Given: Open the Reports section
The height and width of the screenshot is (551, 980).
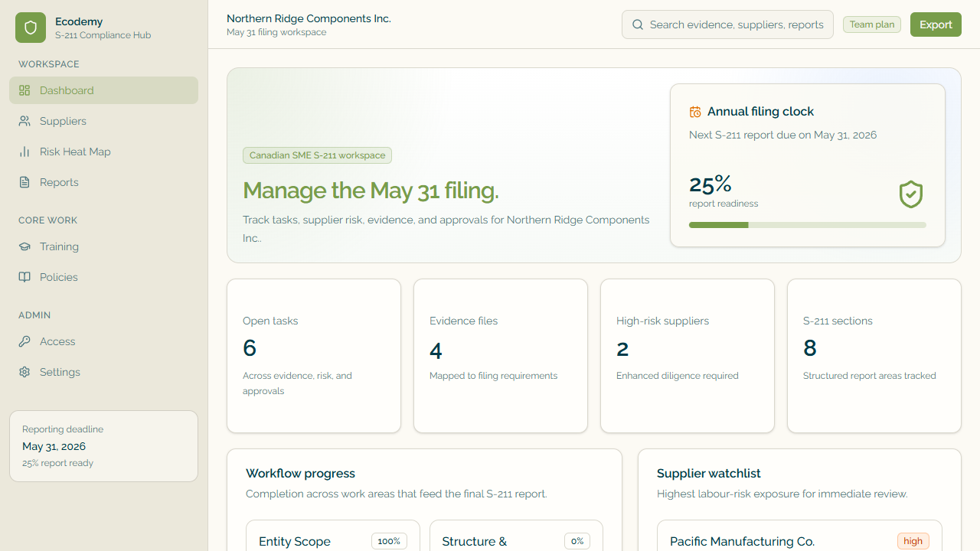Looking at the screenshot, I should (103, 182).
